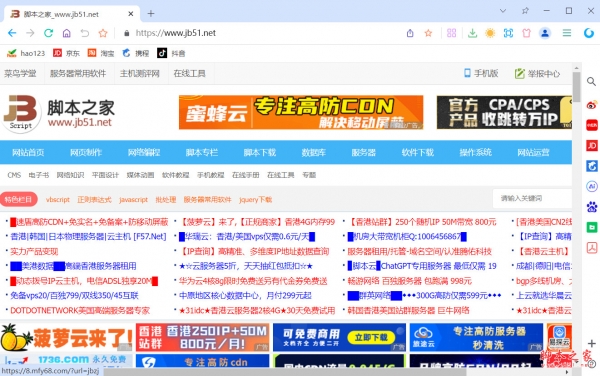Select 软件下载 in the blue navigation bar
Screen dimensions: 600x376
pyautogui.click(x=417, y=152)
